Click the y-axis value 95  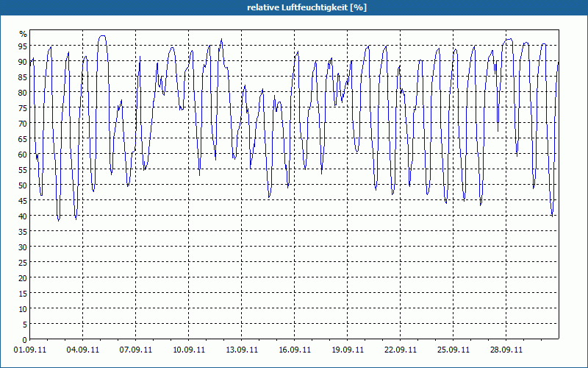tap(23, 46)
